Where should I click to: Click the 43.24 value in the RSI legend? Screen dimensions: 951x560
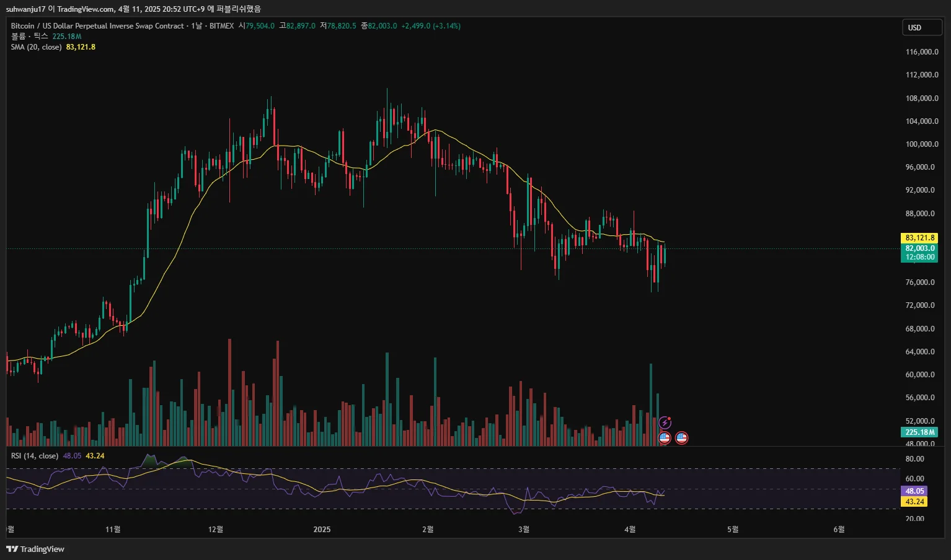pyautogui.click(x=95, y=456)
